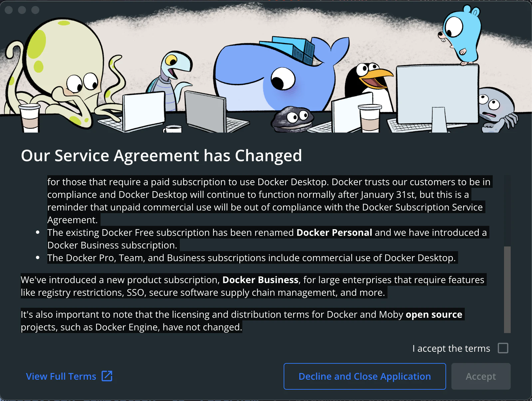The width and height of the screenshot is (532, 401).
Task: Click the agreement text scrollbar thumb
Action: click(x=507, y=289)
